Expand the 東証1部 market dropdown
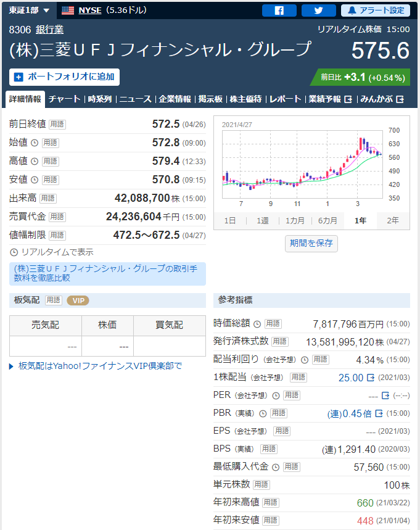This screenshot has height=530, width=420. [x=29, y=10]
